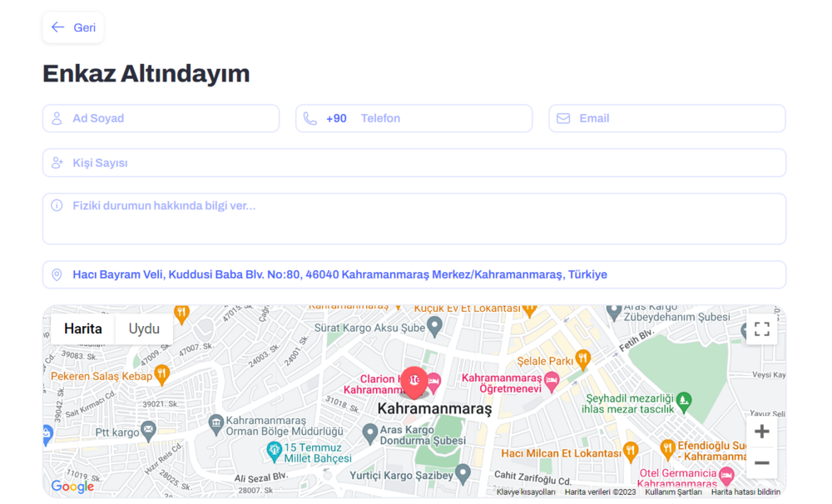Open Kullanım Şartları terms link
Viewport: 832px width, 504px height.
tap(673, 492)
